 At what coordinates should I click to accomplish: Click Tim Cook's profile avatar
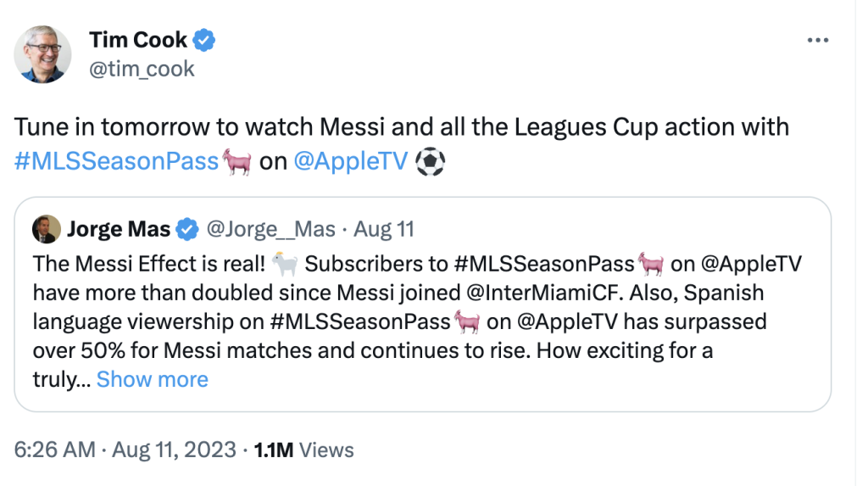(42, 54)
